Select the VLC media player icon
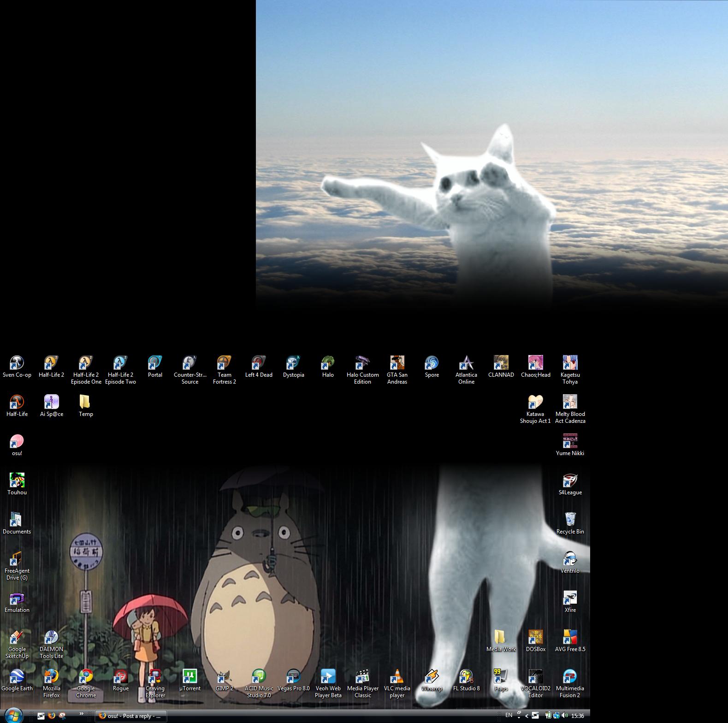Viewport: 728px width, 723px height. 397,683
